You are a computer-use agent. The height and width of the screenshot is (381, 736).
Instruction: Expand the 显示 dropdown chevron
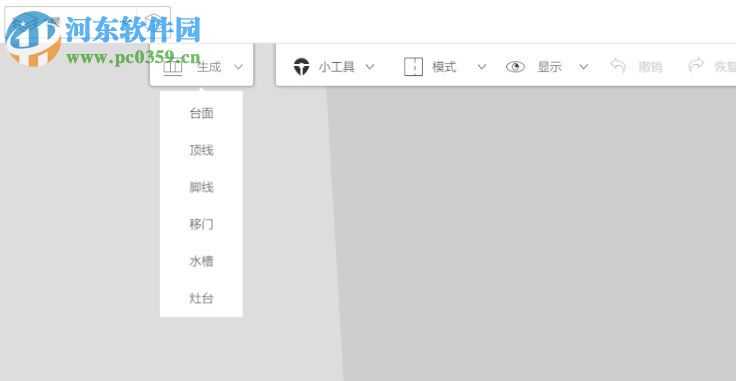coord(583,67)
